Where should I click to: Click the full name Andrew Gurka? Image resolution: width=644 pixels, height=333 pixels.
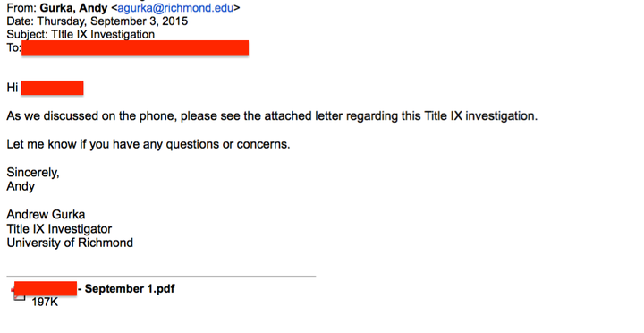(x=46, y=214)
